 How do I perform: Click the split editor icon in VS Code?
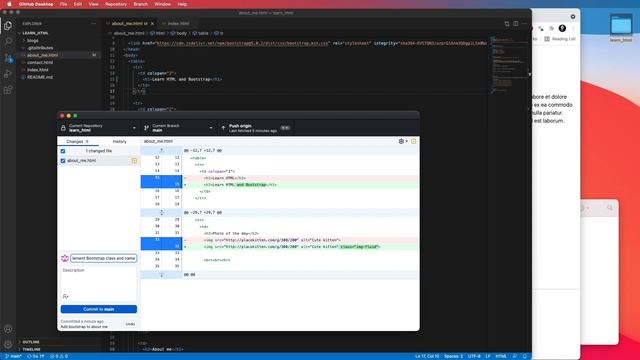pos(516,24)
